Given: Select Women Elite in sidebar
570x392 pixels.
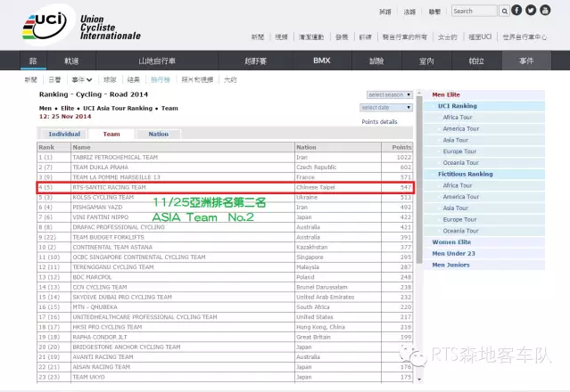Looking at the screenshot, I should (x=451, y=242).
